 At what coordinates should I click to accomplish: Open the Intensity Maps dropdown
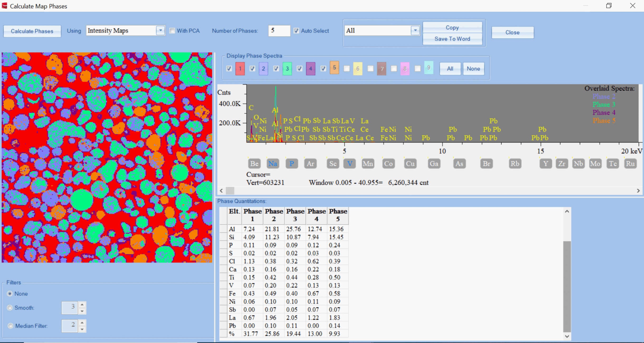pyautogui.click(x=160, y=31)
